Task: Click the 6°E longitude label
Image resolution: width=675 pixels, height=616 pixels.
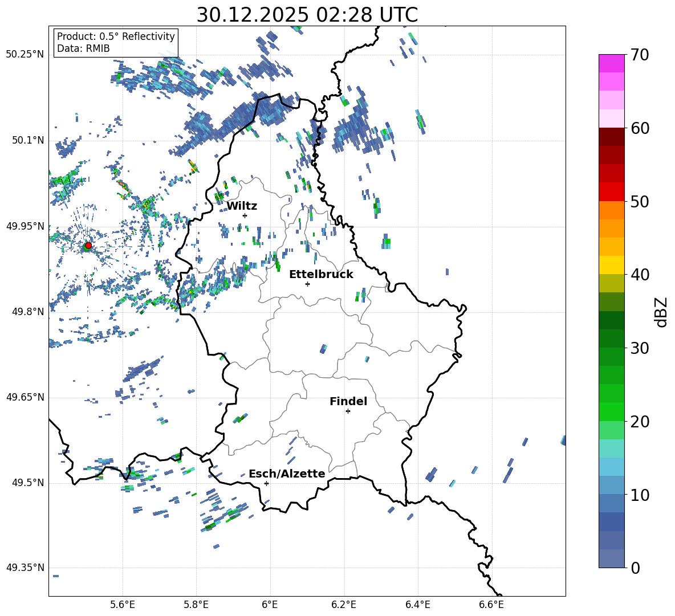Action: click(270, 605)
